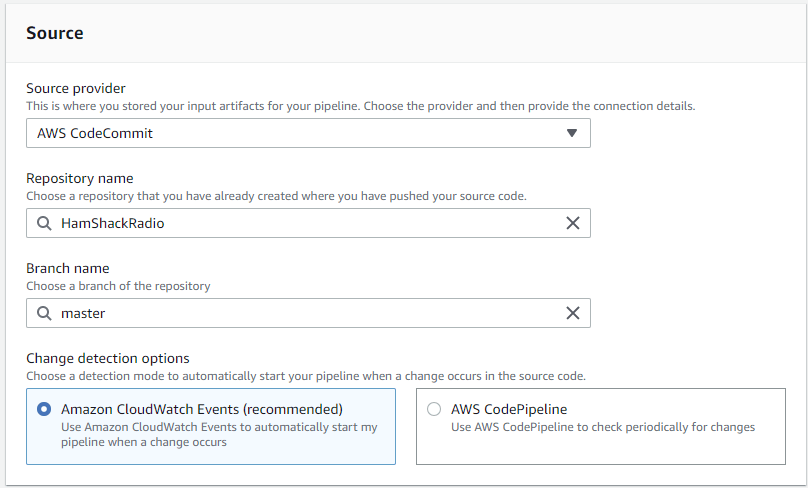808x488 pixels.
Task: Click the AWS CodePipeline option title text
Action: tap(509, 409)
